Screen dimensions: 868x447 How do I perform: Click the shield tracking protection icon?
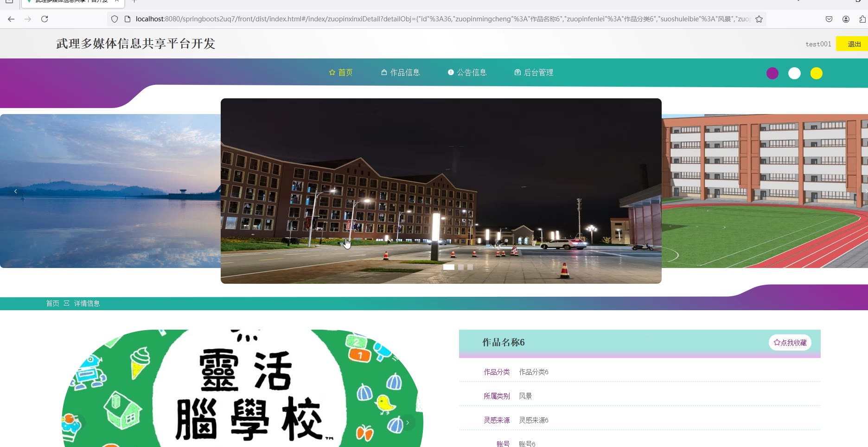coord(115,19)
